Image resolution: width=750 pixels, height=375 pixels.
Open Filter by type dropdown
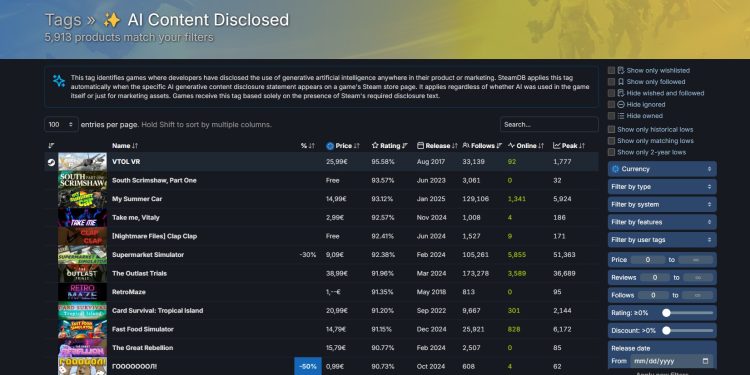tap(662, 187)
